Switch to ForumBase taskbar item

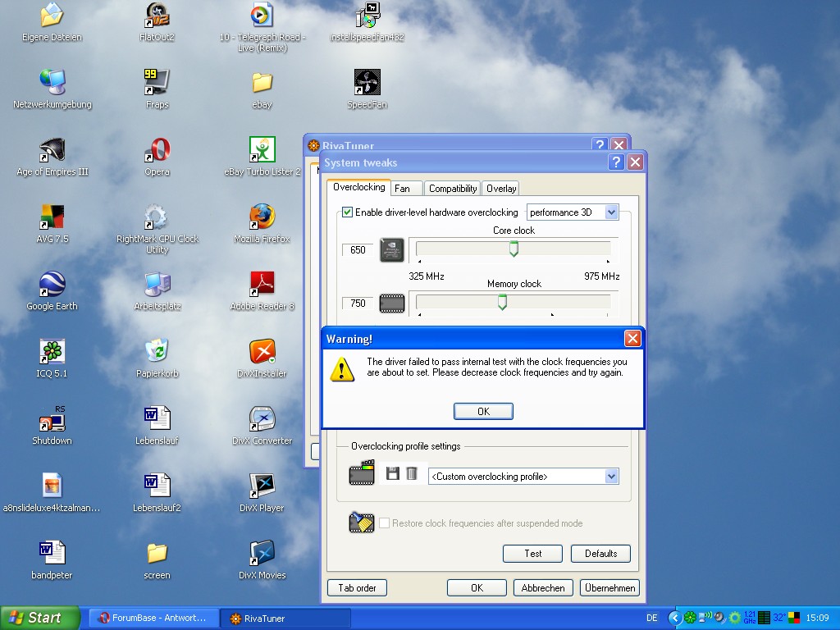click(153, 618)
